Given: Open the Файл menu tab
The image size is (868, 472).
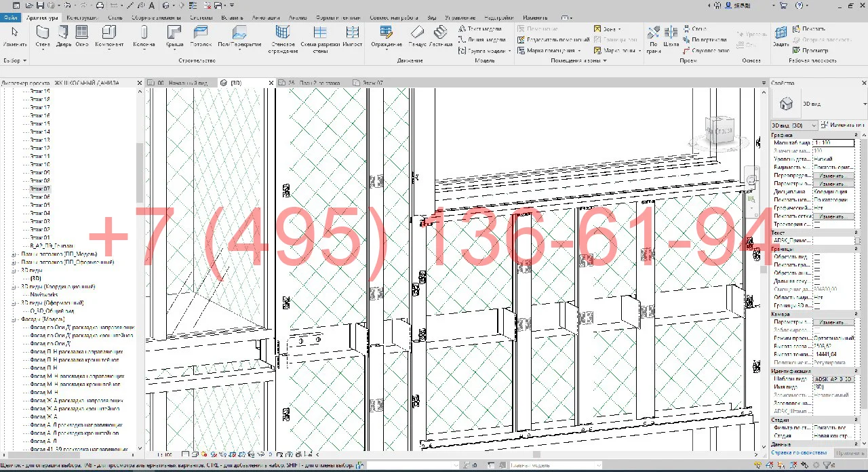Looking at the screenshot, I should pos(10,17).
